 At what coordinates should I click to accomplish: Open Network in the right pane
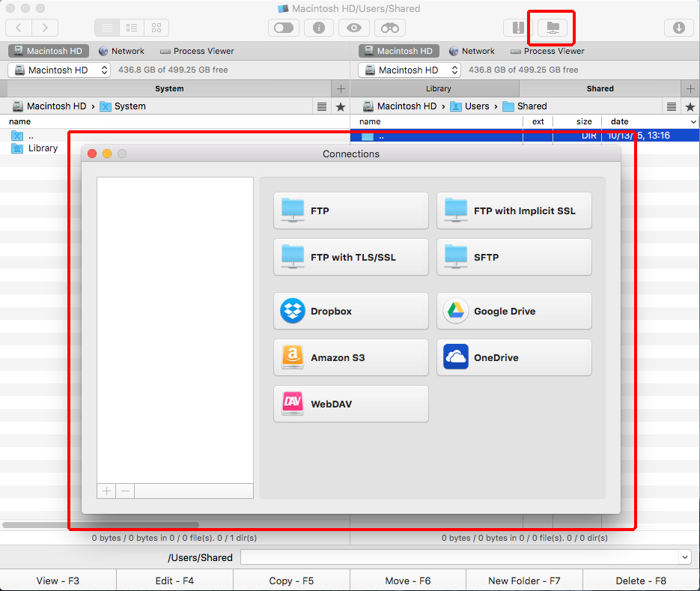pos(472,51)
